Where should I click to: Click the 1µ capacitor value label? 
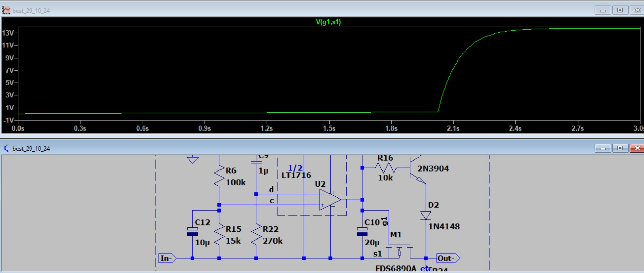pos(263,171)
